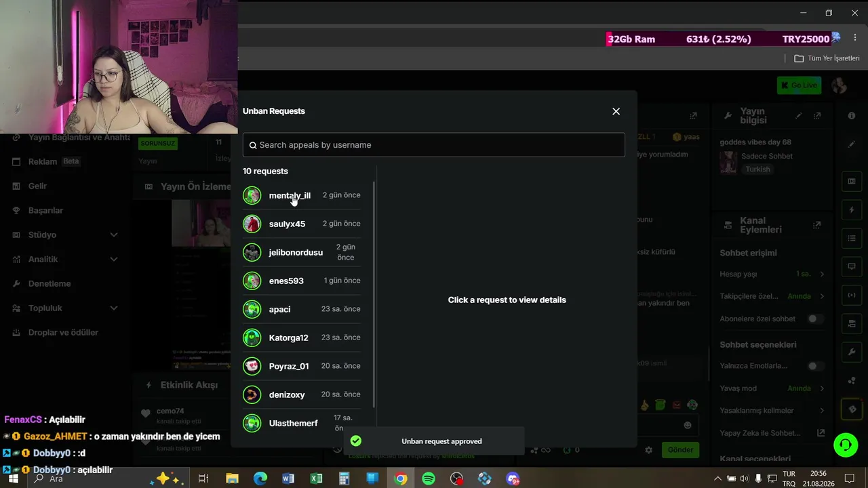Open File Explorer from the taskbar
Screen dimensions: 868x488
point(232,479)
